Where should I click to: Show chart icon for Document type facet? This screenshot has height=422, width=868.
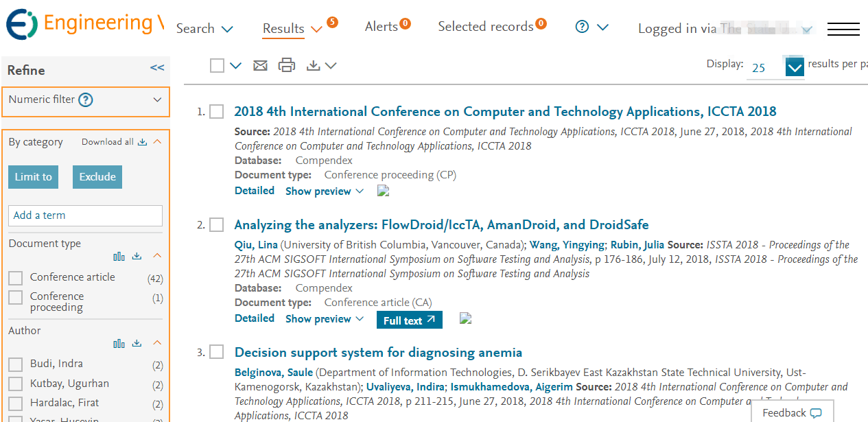(119, 256)
